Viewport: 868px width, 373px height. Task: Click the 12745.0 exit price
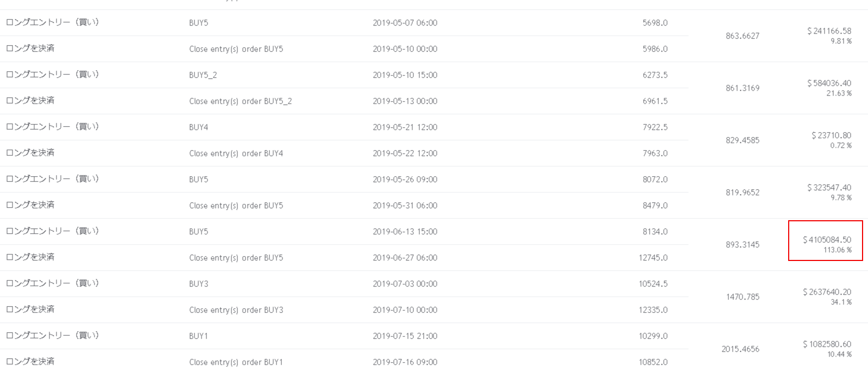[653, 258]
